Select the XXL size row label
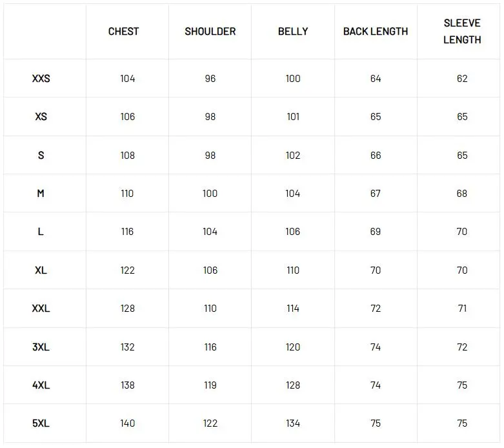The height and width of the screenshot is (448, 504). pyautogui.click(x=41, y=309)
